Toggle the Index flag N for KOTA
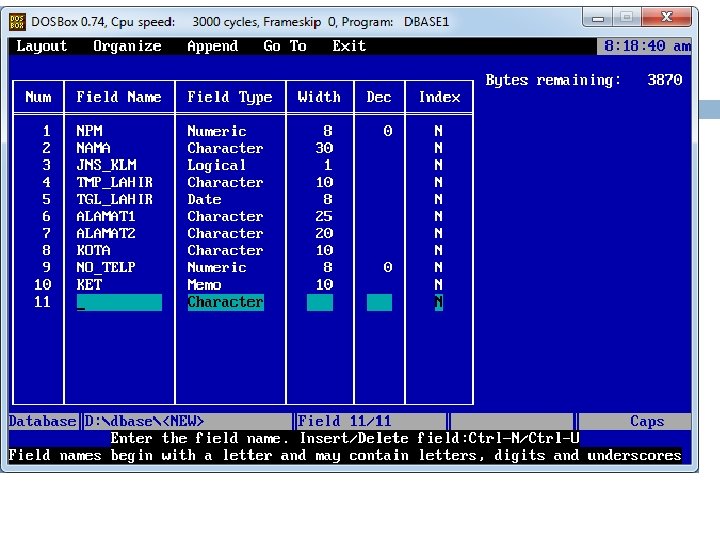Screen dimensions: 720x540 click(x=439, y=250)
